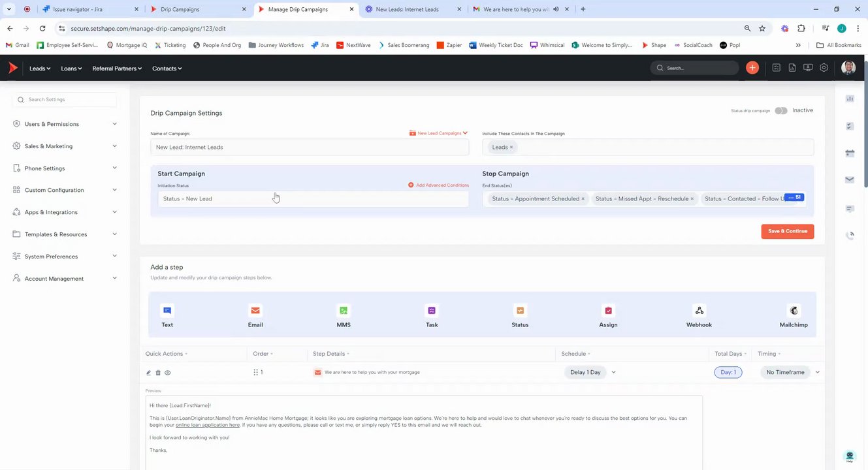Screen dimensions: 868x470
Task: Open the Zapier bookmark
Action: click(x=449, y=45)
